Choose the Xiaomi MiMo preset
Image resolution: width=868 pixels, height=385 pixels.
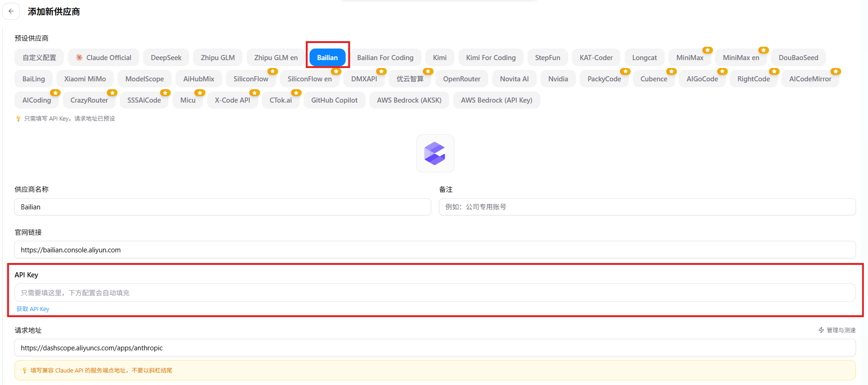[x=85, y=79]
